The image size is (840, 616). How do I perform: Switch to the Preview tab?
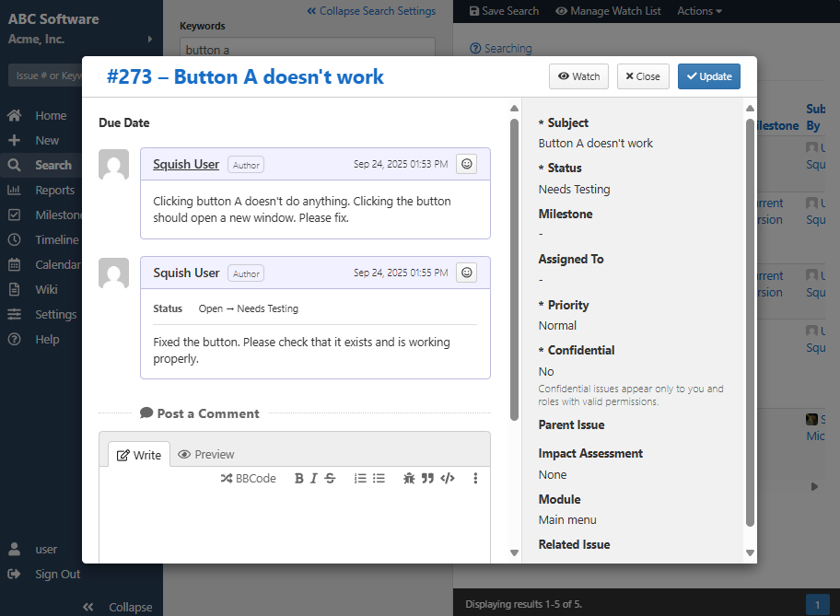coord(205,454)
